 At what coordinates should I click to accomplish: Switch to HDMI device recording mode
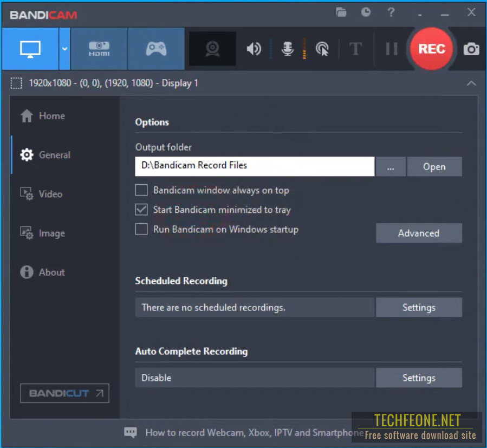point(99,49)
